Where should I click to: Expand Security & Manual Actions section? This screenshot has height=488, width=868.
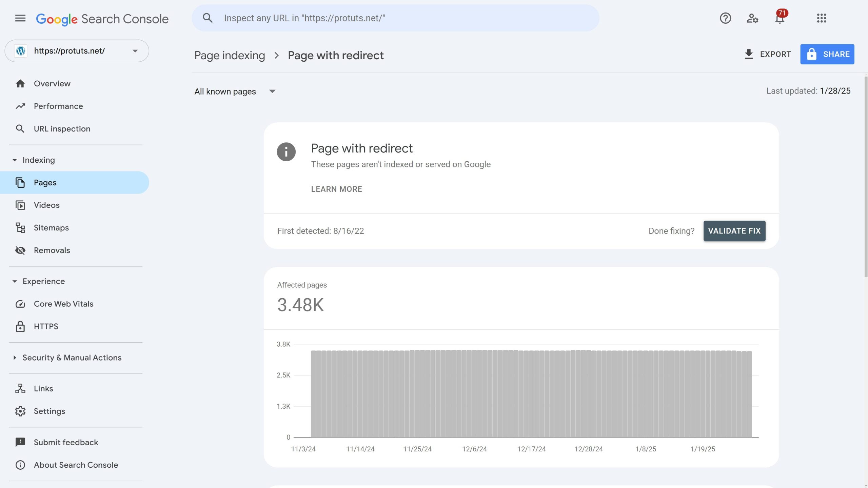[x=15, y=358]
